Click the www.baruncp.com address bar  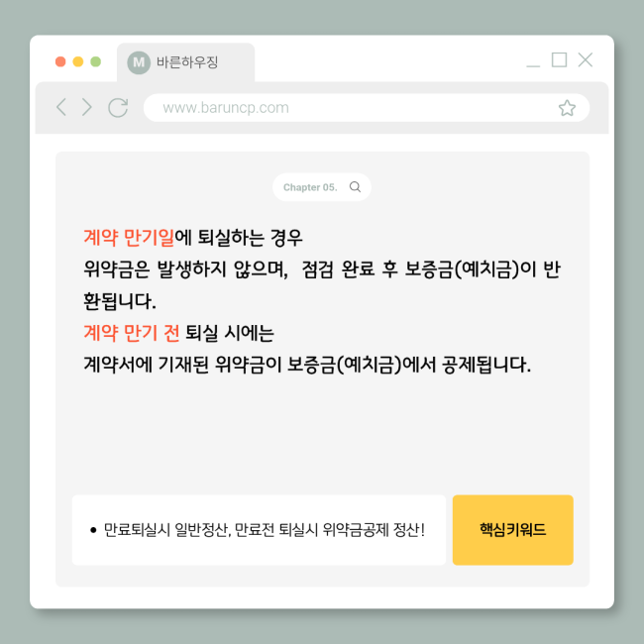click(367, 108)
